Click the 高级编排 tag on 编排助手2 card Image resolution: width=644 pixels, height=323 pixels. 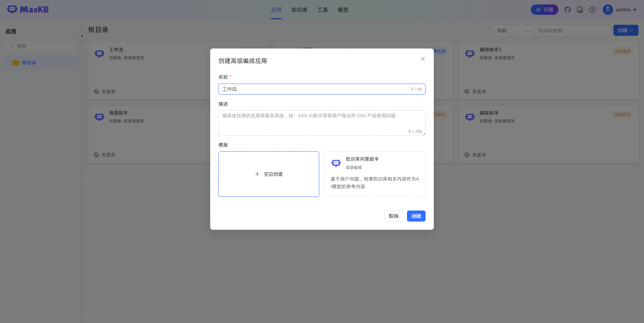click(x=622, y=51)
